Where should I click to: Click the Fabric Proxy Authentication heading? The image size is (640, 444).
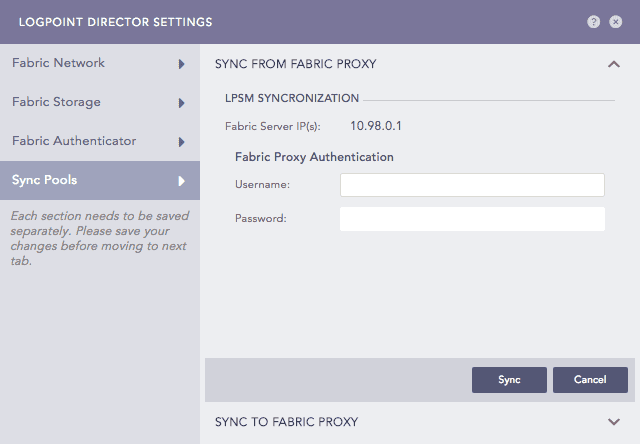click(314, 157)
